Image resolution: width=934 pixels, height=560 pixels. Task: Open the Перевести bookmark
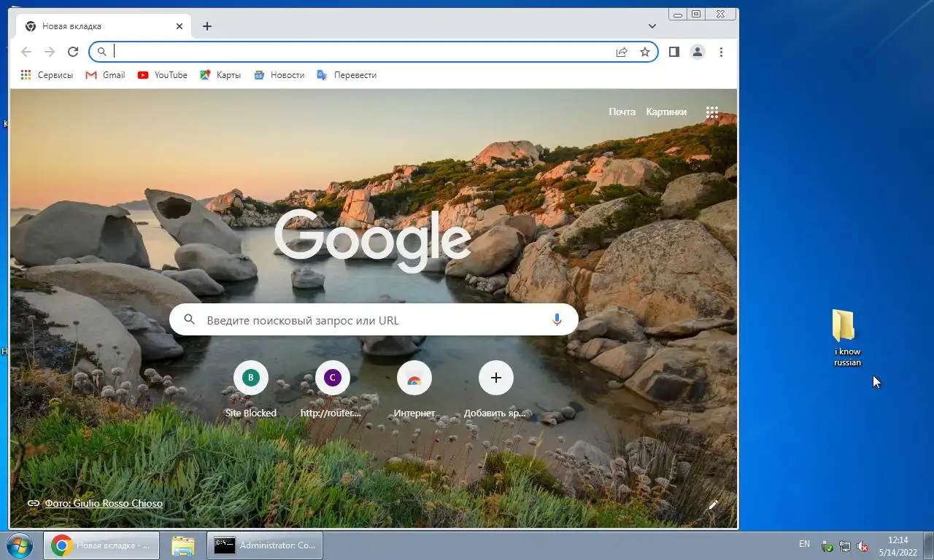coord(347,75)
